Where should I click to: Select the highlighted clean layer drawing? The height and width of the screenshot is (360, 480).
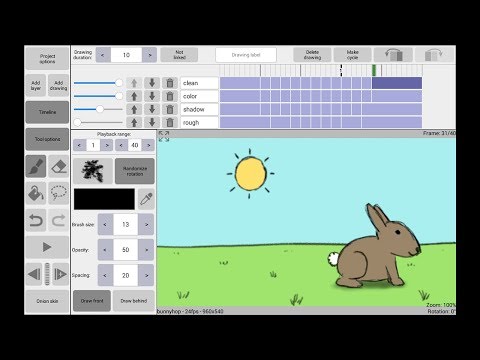397,83
